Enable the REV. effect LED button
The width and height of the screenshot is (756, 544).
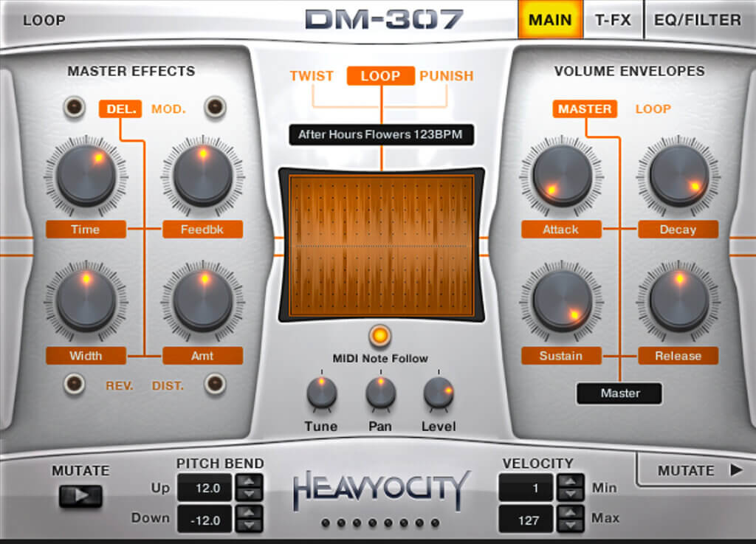(x=75, y=385)
